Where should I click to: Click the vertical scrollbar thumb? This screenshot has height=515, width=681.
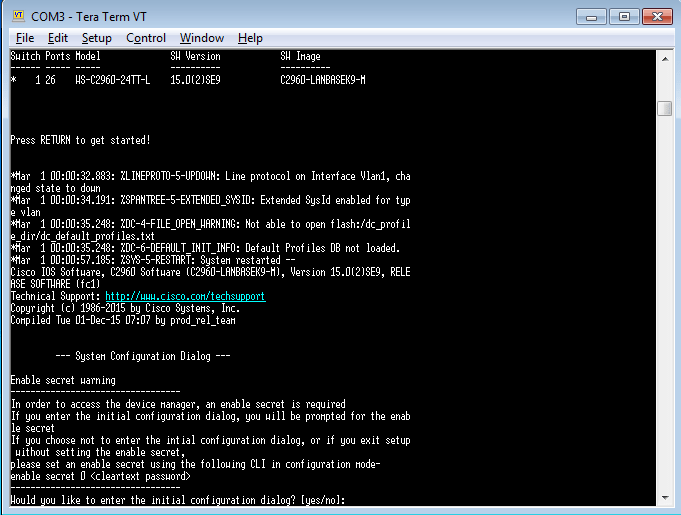coord(664,108)
